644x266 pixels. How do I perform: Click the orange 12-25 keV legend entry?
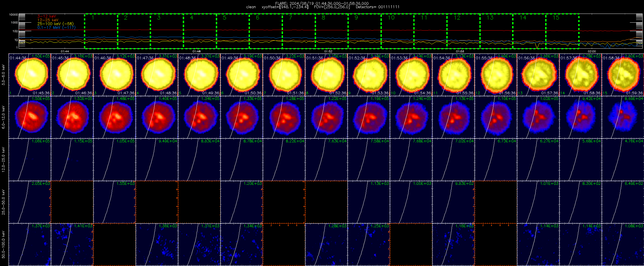pyautogui.click(x=48, y=20)
